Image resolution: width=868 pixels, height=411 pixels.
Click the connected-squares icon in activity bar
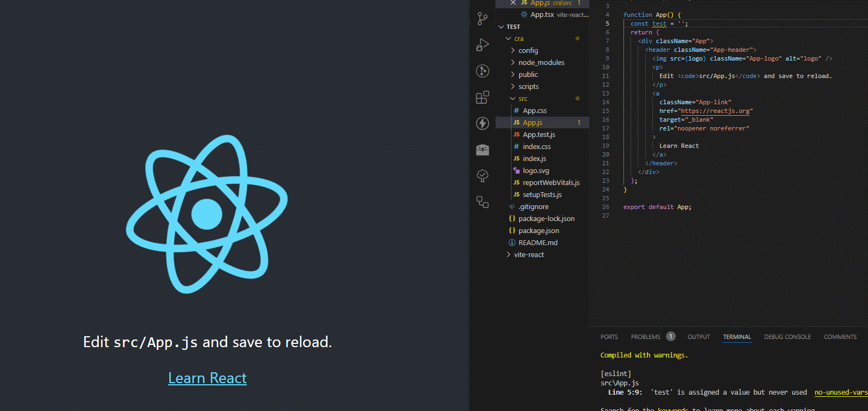482,202
